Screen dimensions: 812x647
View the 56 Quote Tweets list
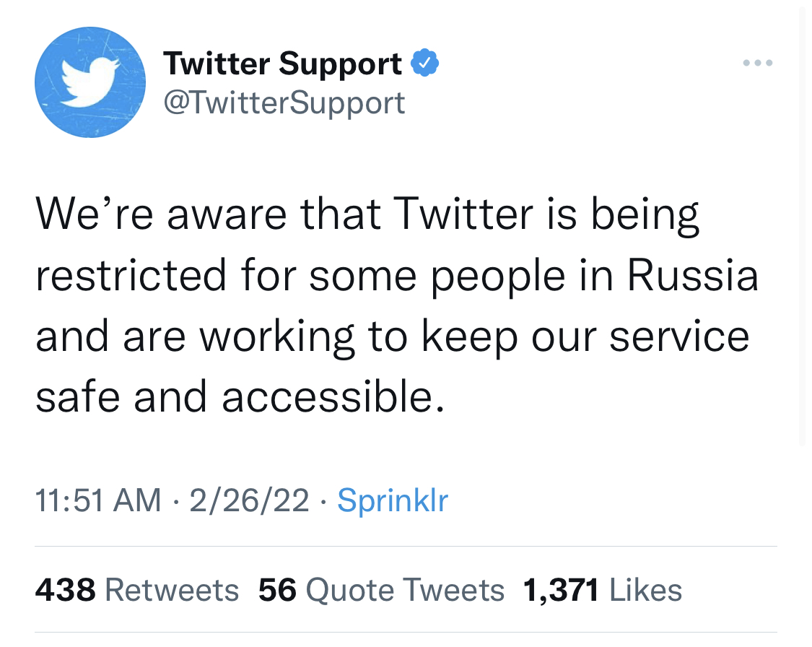pyautogui.click(x=381, y=590)
